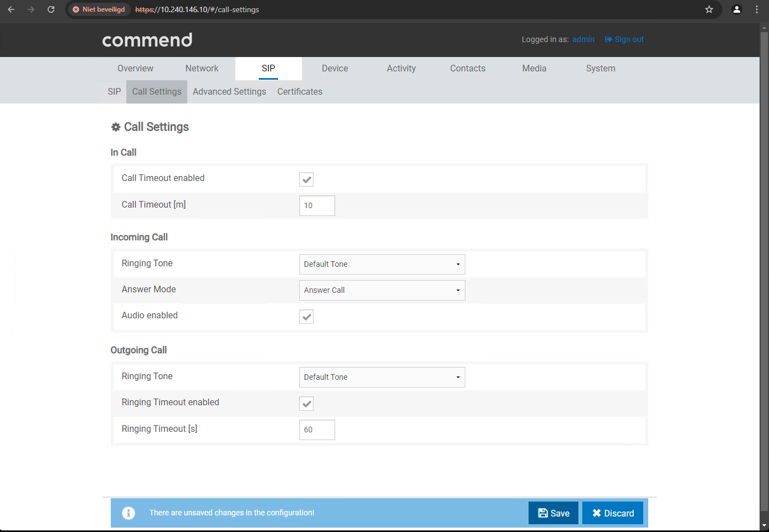Disable the Call Timeout enabled checkbox
769x532 pixels.
point(306,179)
